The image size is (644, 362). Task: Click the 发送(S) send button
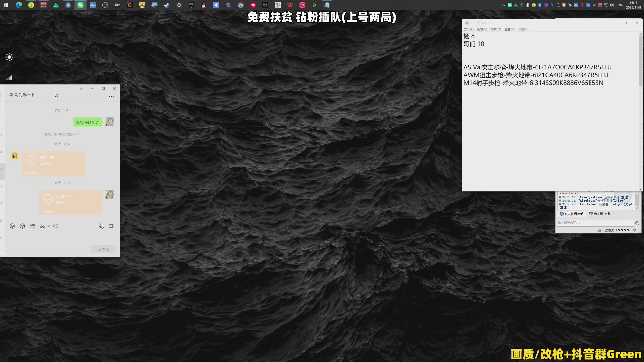pos(103,249)
